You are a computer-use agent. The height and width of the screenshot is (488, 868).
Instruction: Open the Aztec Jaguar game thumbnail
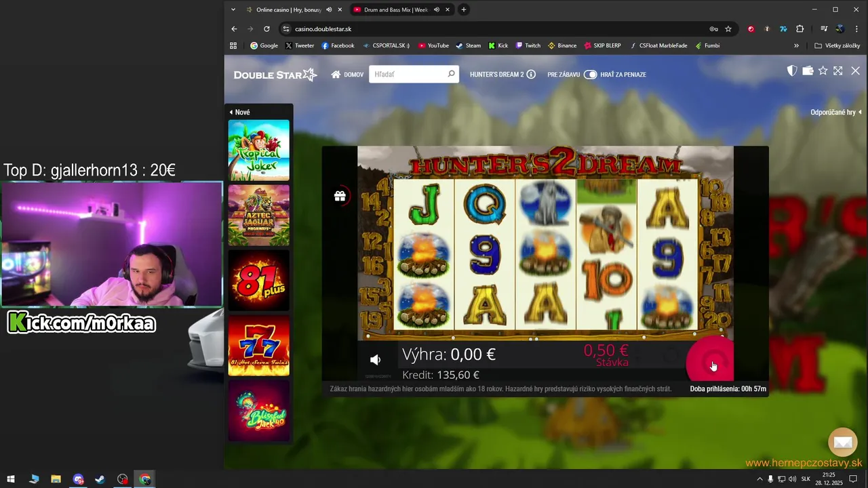[x=258, y=216]
